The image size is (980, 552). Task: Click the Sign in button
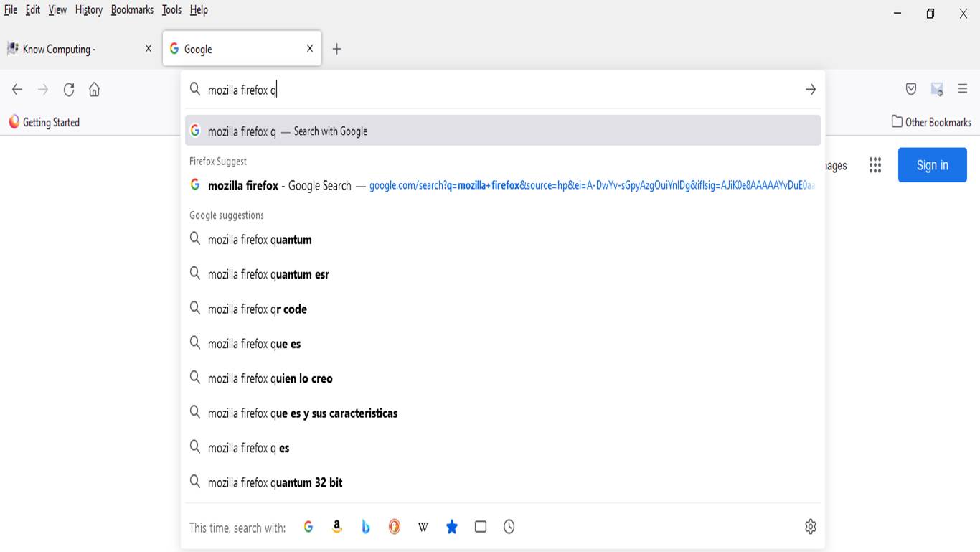[932, 164]
